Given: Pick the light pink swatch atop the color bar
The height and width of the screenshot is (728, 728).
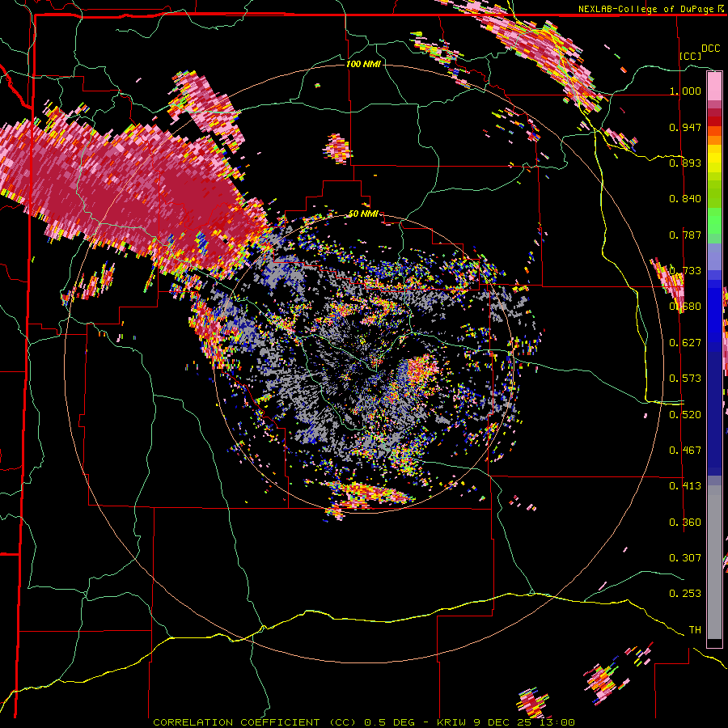Looking at the screenshot, I should click(714, 86).
